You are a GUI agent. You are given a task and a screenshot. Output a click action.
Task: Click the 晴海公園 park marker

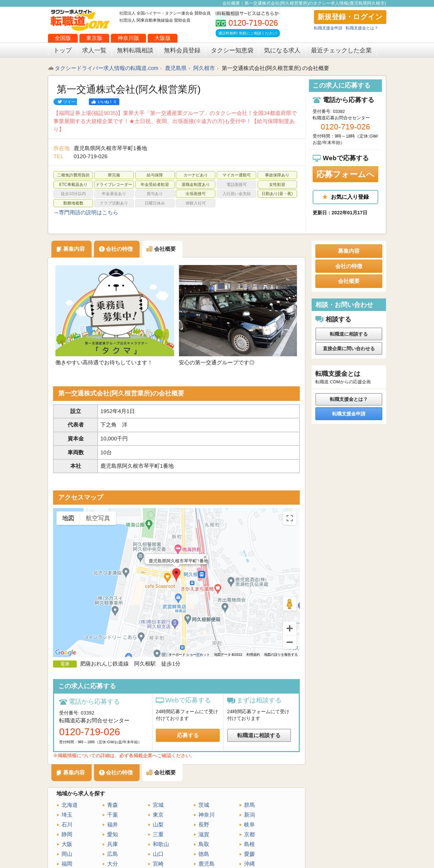[x=149, y=525]
